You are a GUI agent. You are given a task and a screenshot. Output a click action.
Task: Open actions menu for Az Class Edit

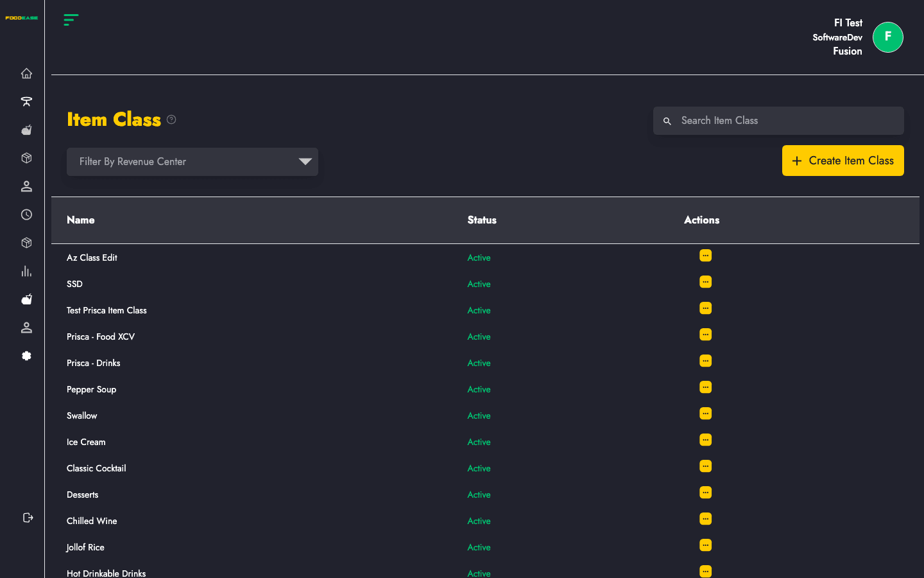[x=705, y=256]
